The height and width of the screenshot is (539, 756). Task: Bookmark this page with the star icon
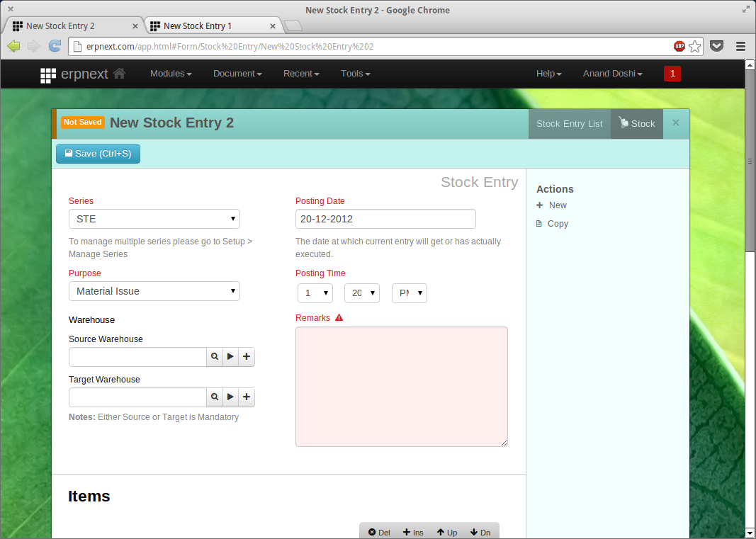coord(695,46)
